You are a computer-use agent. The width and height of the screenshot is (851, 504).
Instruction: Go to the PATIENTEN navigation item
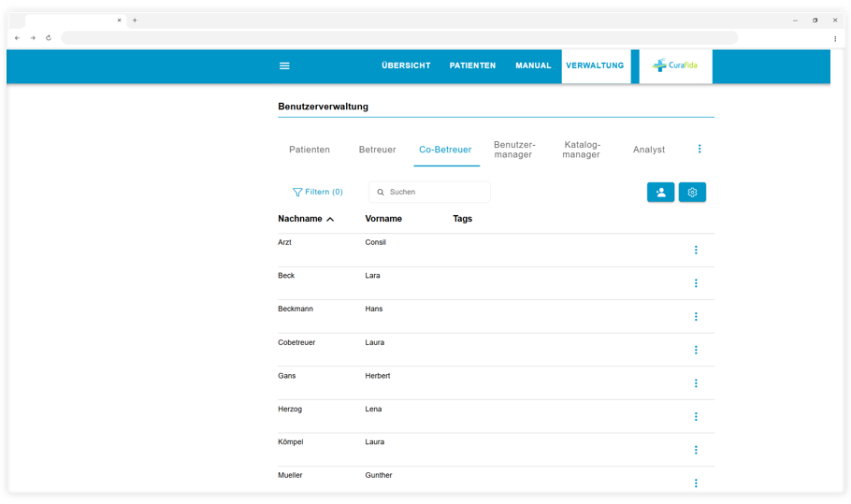472,65
